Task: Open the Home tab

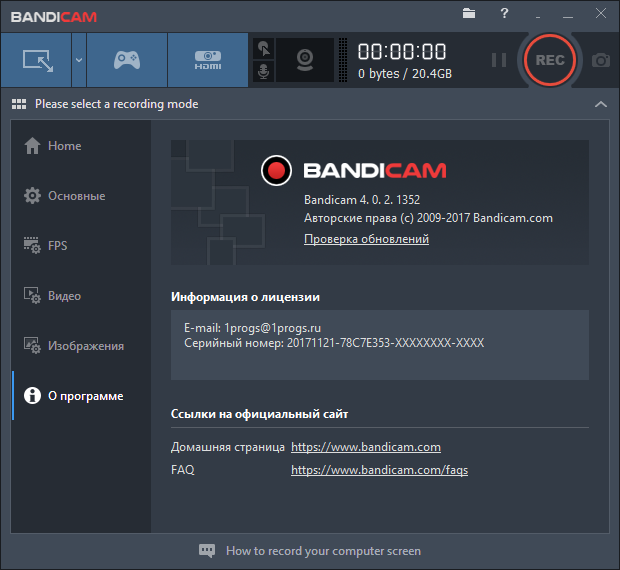Action: point(64,146)
